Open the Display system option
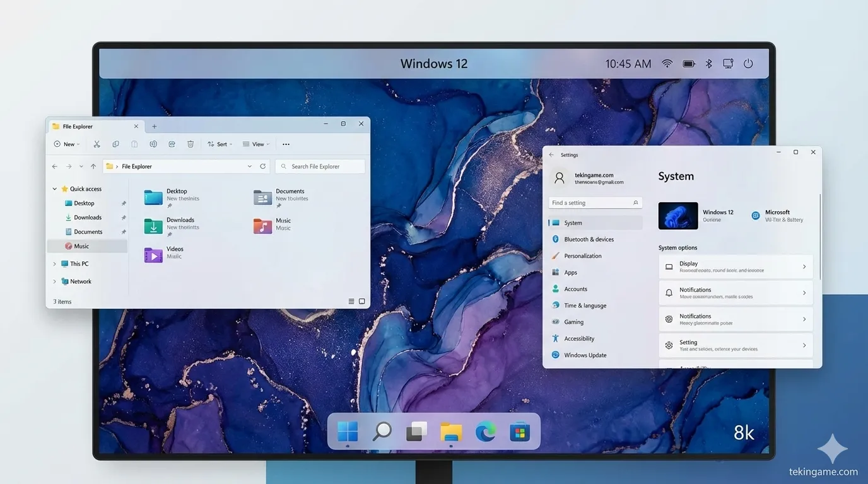 [x=736, y=267]
